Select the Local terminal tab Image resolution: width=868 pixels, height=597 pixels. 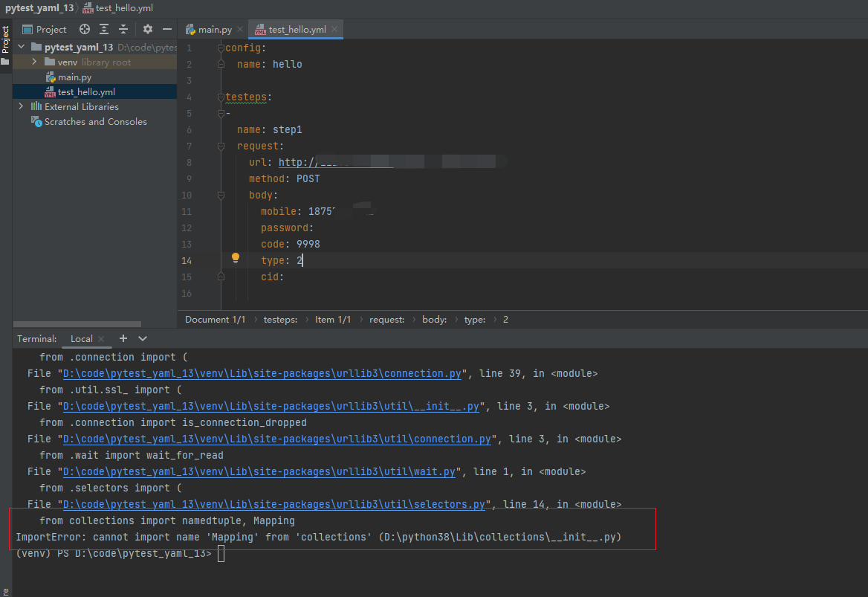pos(80,338)
